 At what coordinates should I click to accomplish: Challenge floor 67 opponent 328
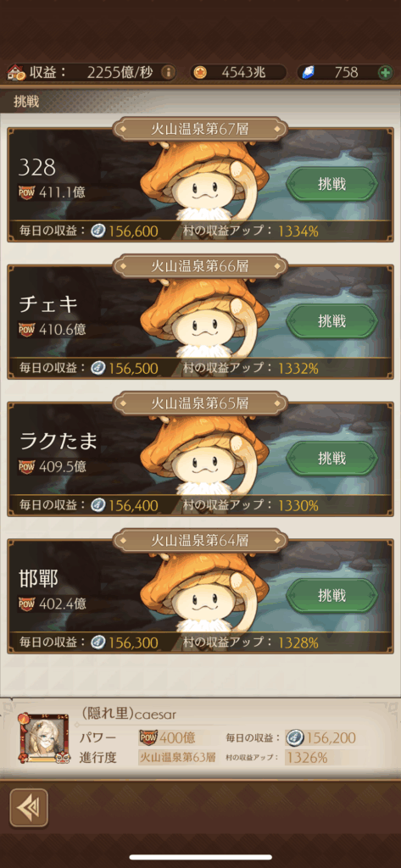331,184
